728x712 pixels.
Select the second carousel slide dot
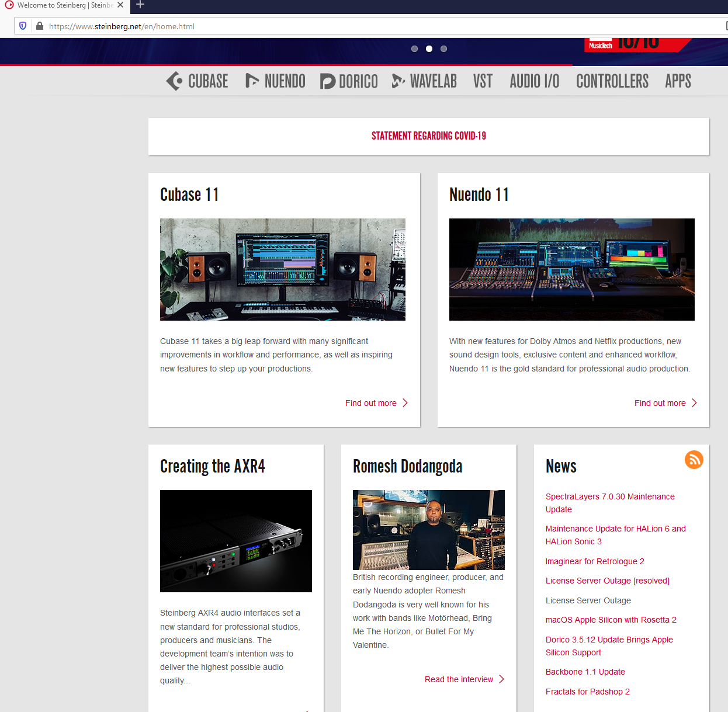pyautogui.click(x=429, y=49)
